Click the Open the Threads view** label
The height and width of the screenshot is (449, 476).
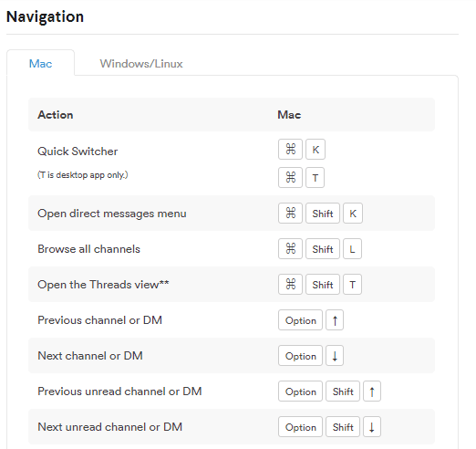coord(103,285)
